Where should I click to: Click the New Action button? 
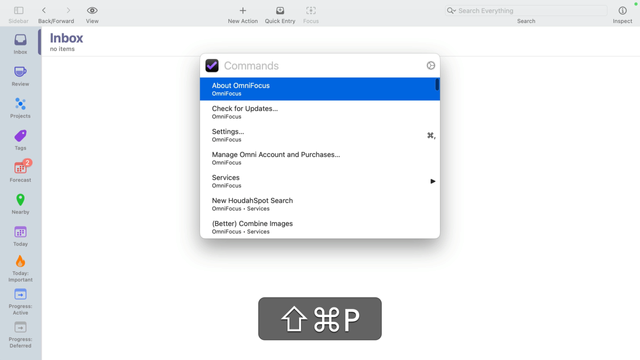coord(242,15)
